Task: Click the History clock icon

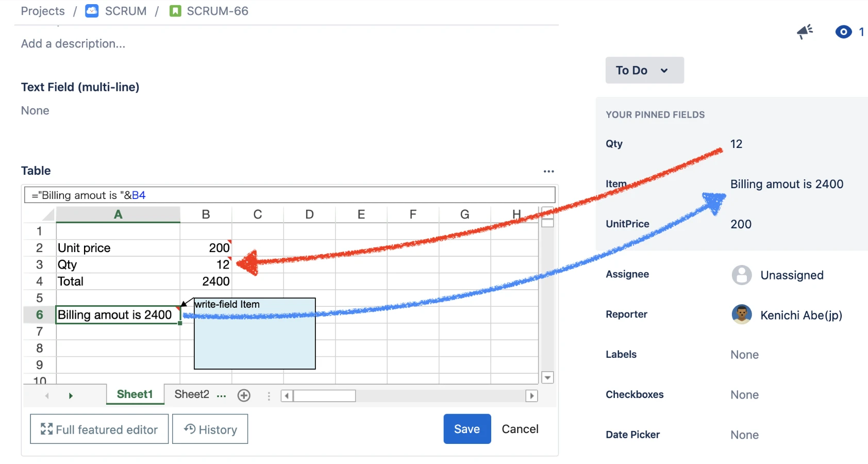Action: (x=189, y=429)
